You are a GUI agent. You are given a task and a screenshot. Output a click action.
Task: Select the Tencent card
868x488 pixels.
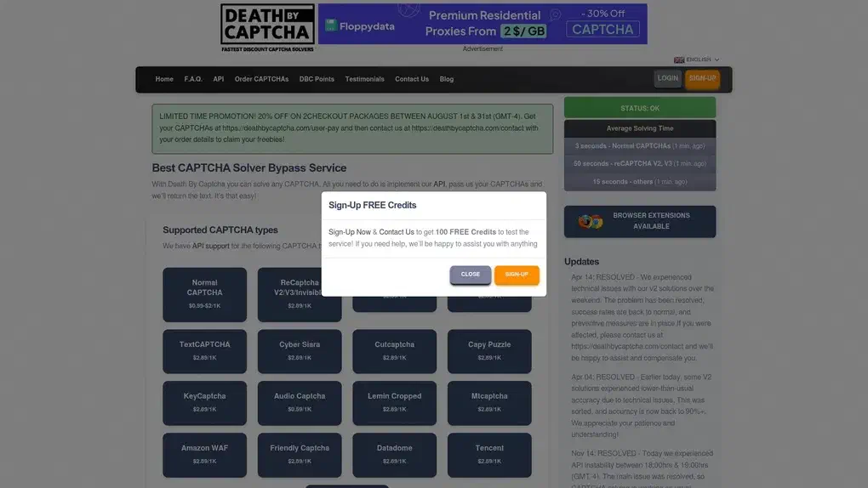tap(489, 455)
